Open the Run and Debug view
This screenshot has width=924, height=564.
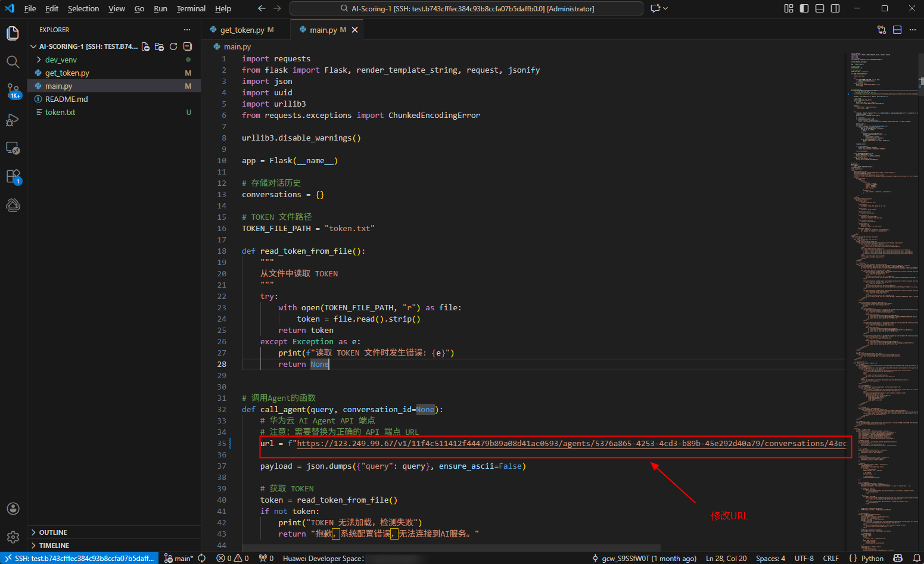tap(13, 120)
